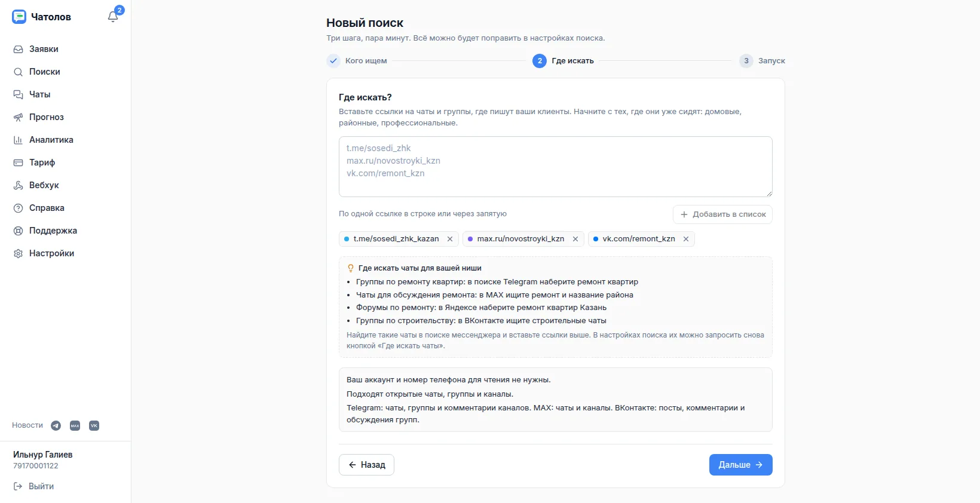Click the max.ru/novostroyki_kzn chip text
980x503 pixels.
(520, 239)
